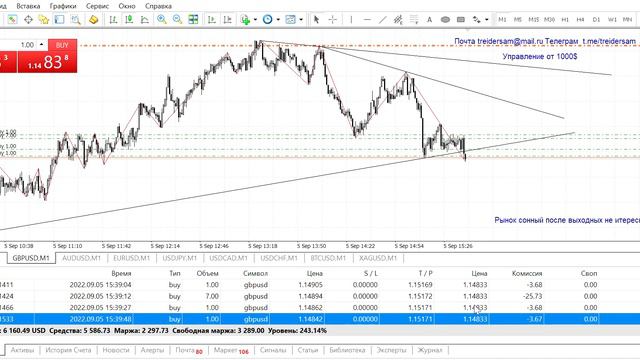The image size is (640, 360).
Task: Open the Справка menu
Action: coord(158,6)
